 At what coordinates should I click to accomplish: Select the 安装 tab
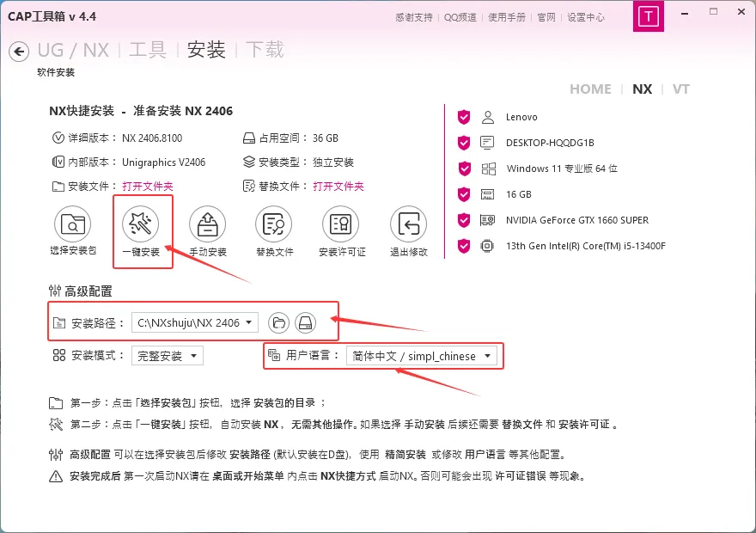tap(206, 50)
